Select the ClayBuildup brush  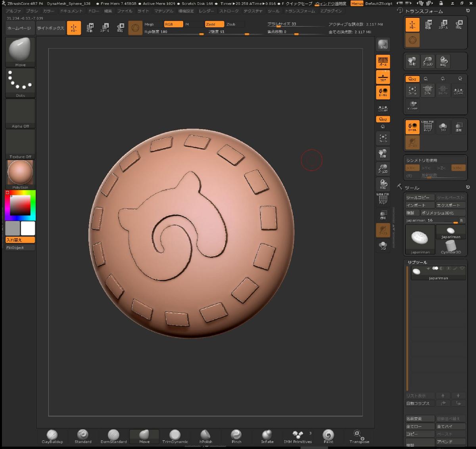(52, 436)
